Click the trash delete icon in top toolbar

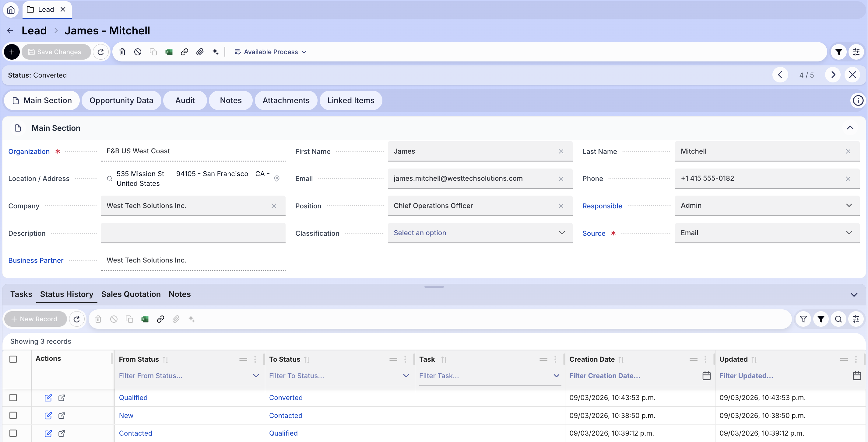coord(122,52)
